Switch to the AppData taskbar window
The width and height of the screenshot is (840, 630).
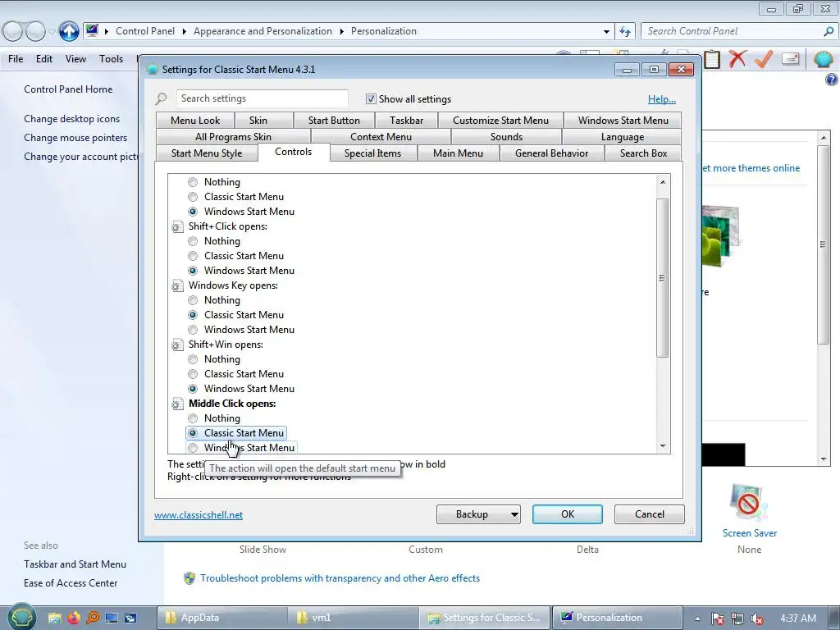221,618
